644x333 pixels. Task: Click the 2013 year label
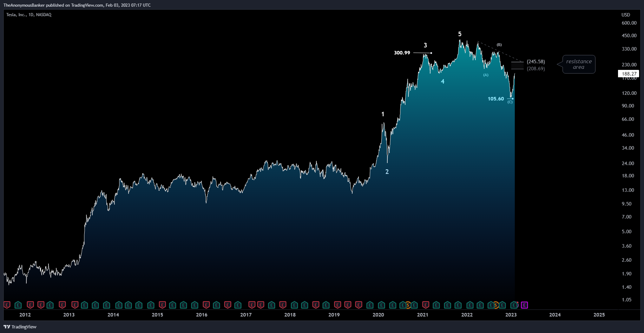click(69, 315)
